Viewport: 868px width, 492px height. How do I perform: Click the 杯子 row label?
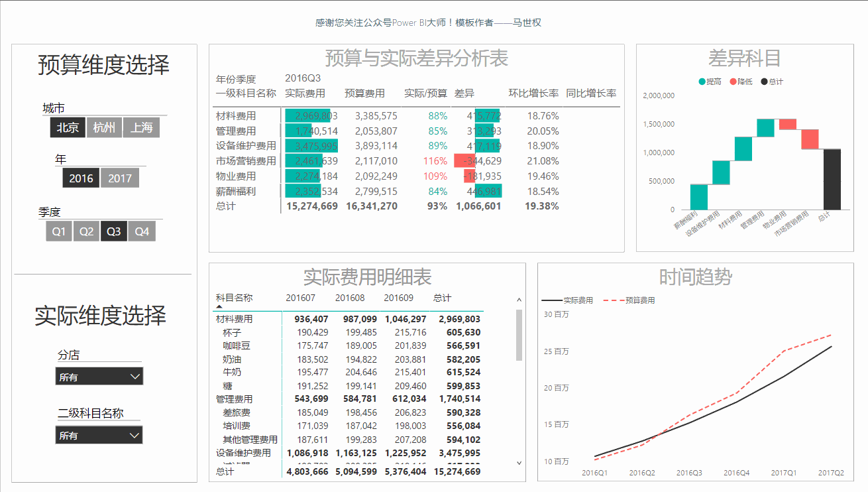point(232,332)
